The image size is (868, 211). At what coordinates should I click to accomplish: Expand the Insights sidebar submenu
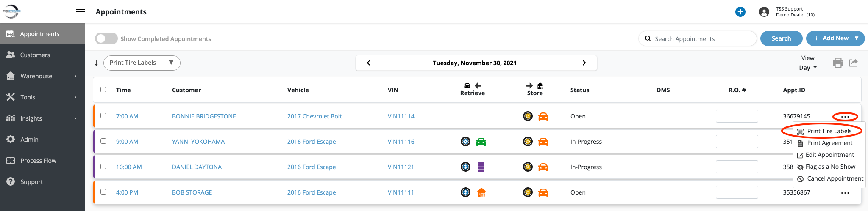point(75,118)
